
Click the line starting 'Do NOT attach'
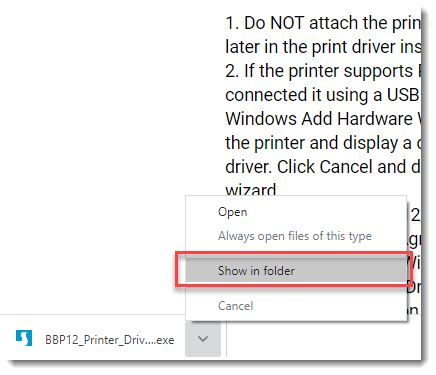[323, 23]
